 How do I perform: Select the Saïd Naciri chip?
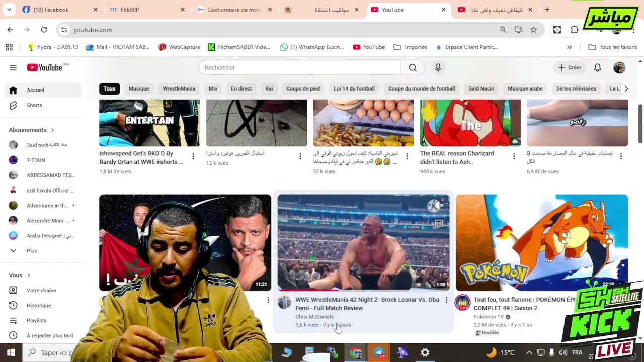click(x=481, y=88)
